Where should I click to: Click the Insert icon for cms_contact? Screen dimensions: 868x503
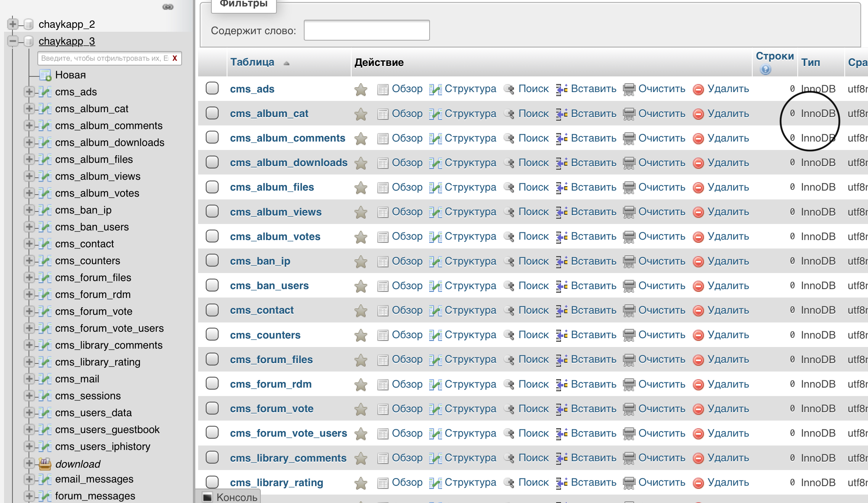562,311
